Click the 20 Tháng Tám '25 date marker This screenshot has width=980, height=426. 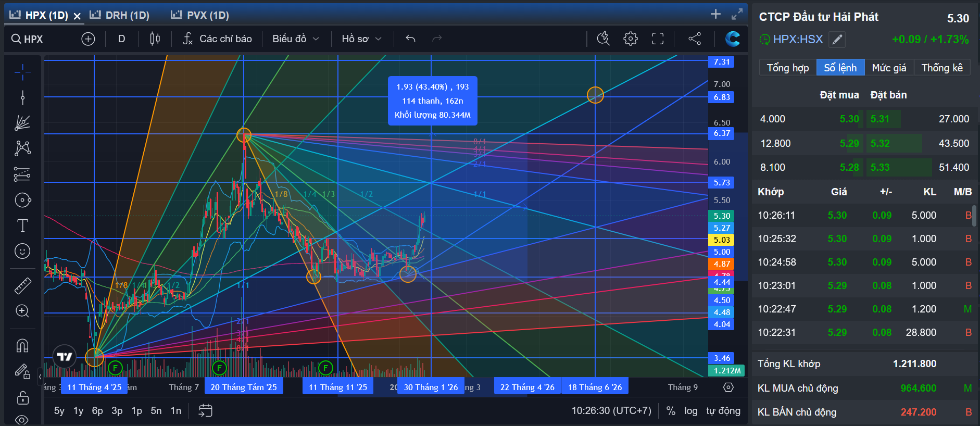point(244,387)
